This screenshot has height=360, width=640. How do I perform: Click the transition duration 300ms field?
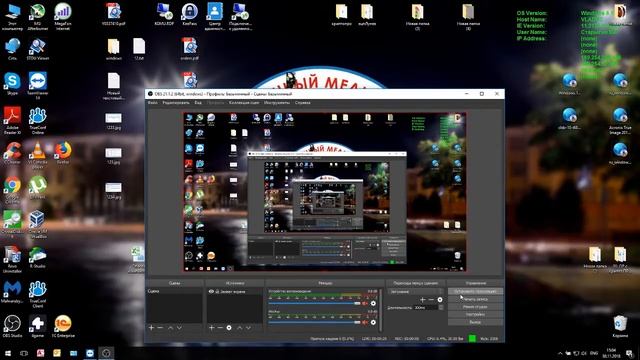coord(426,307)
